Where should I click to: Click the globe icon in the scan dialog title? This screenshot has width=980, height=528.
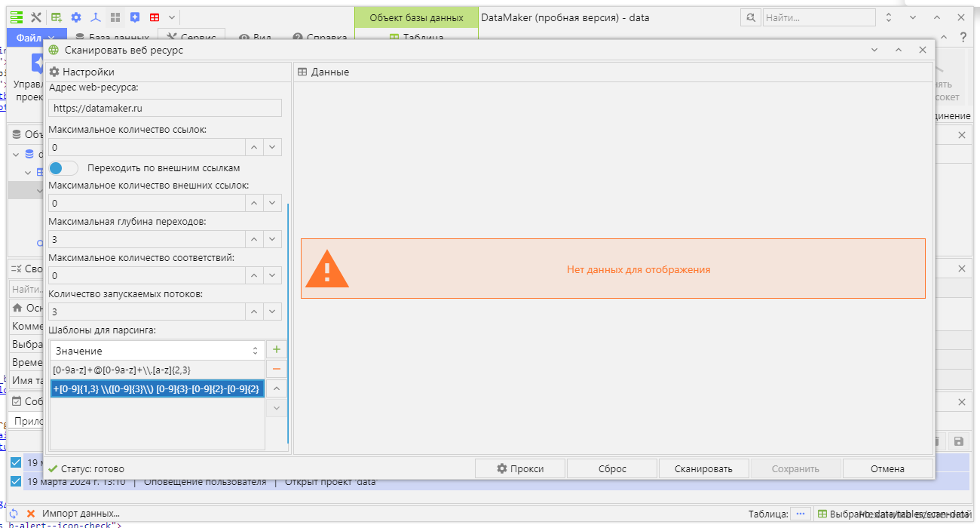click(x=54, y=50)
